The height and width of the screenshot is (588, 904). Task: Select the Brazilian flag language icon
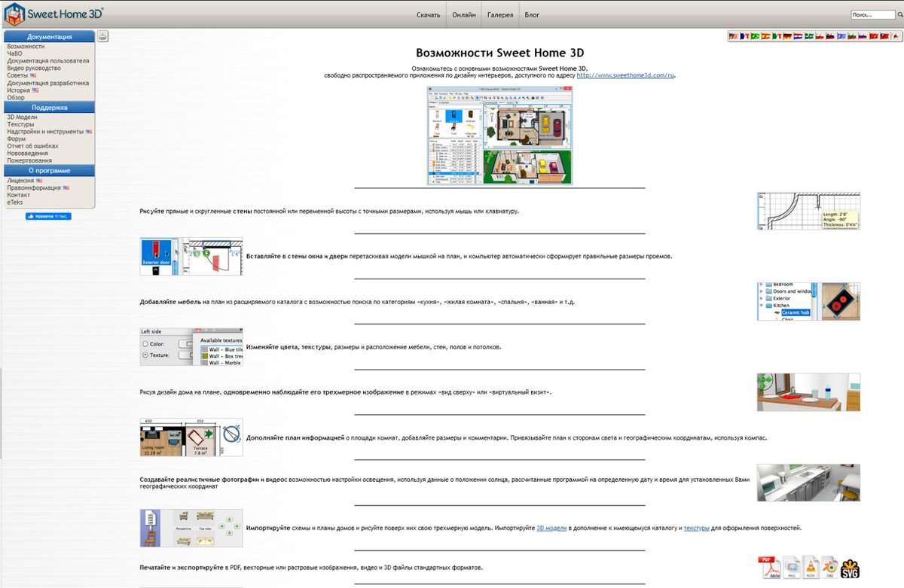755,36
